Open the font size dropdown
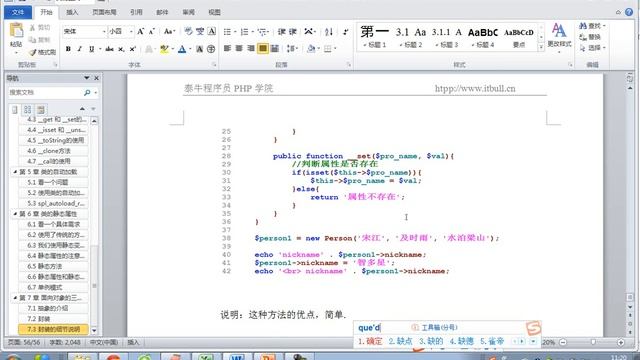 (x=131, y=31)
